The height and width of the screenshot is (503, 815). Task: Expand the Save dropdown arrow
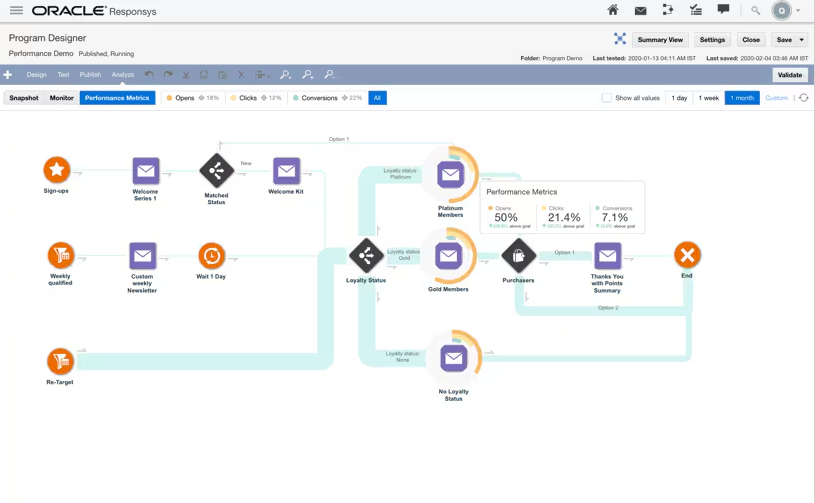802,40
